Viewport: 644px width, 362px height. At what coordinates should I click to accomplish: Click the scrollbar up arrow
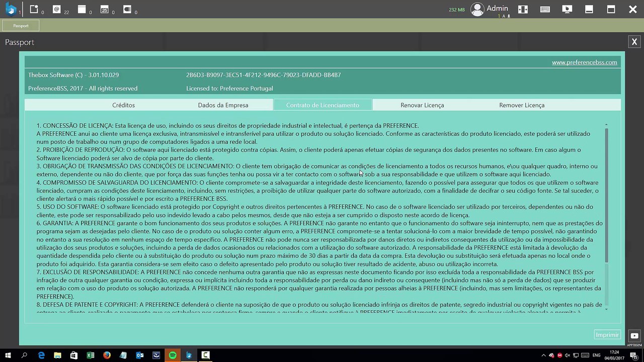(x=606, y=124)
